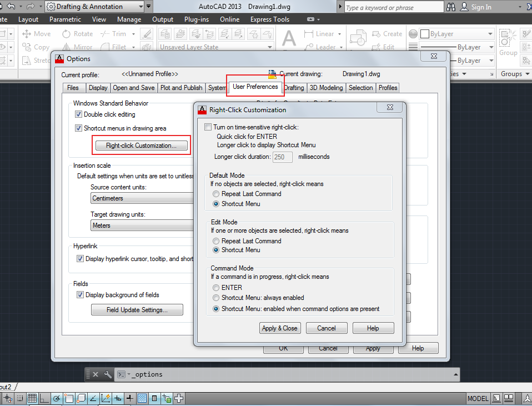The width and height of the screenshot is (532, 406).
Task: Click Right-click Customization... button
Action: (x=141, y=146)
